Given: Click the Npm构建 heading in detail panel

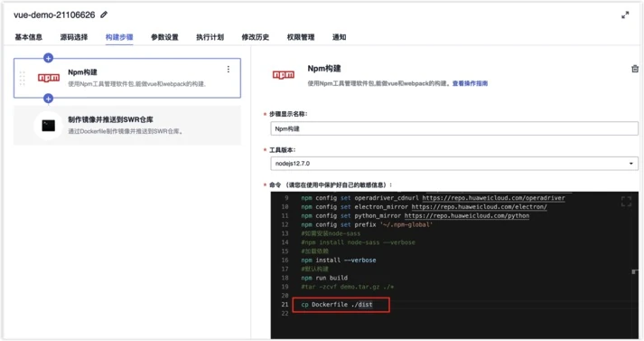Looking at the screenshot, I should point(324,68).
